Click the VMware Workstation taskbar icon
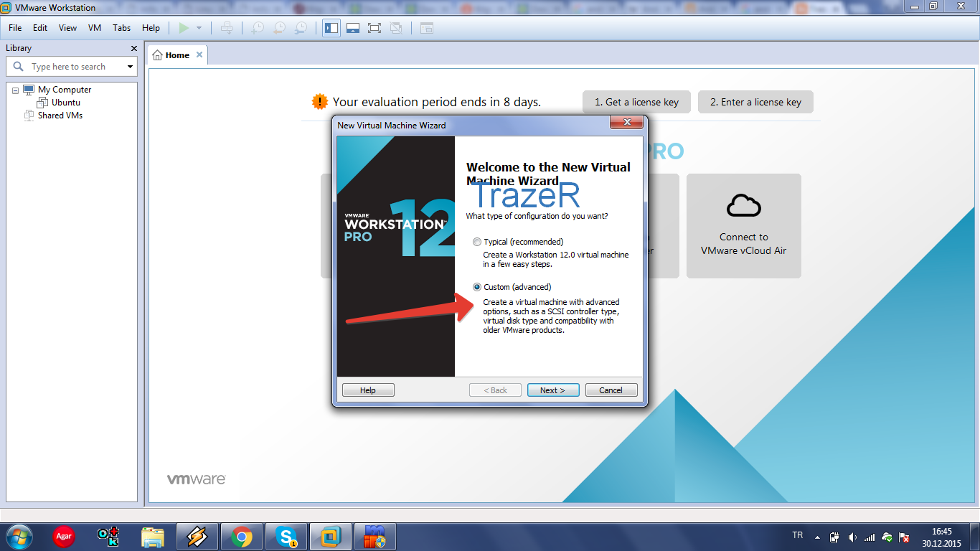The width and height of the screenshot is (980, 551). (331, 537)
